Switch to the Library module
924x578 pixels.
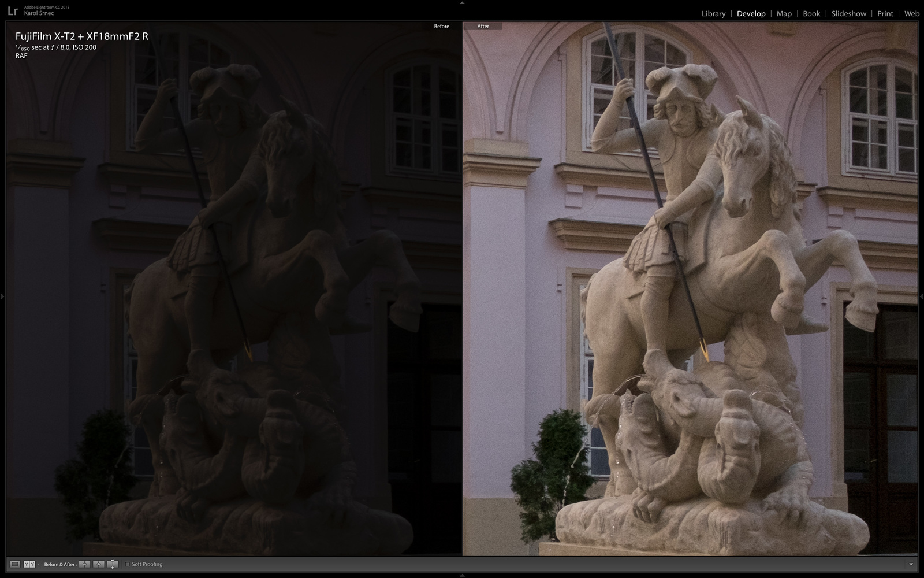coord(713,13)
